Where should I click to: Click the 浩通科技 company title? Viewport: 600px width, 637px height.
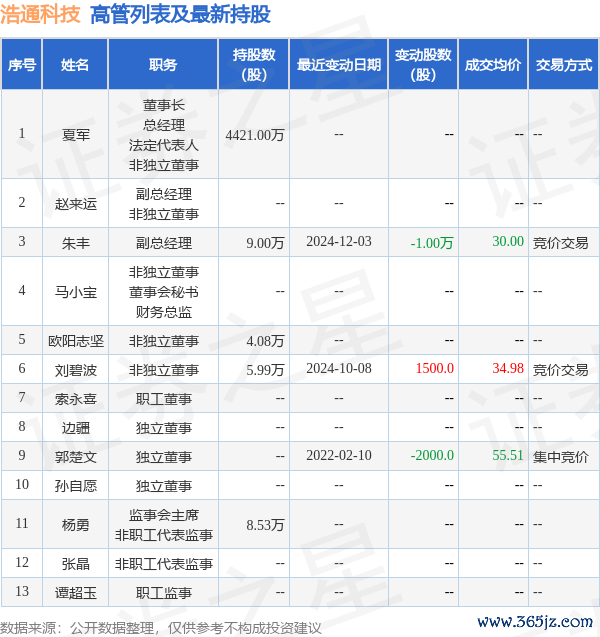(x=40, y=14)
